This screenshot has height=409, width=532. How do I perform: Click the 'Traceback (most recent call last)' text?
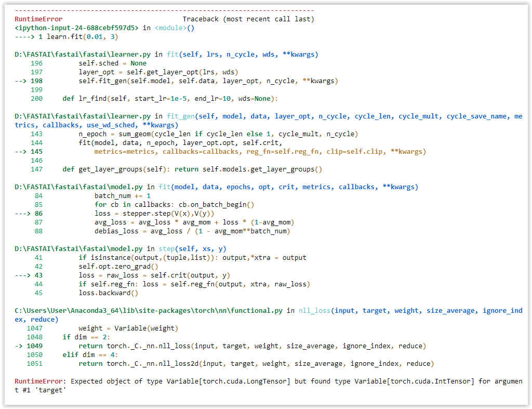[x=248, y=19]
